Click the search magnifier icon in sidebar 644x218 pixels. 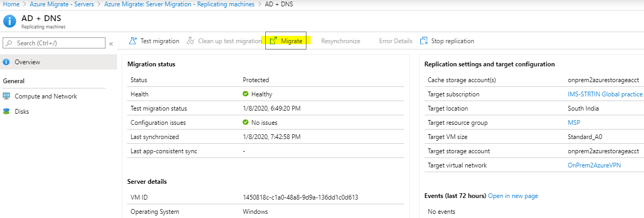pos(9,43)
